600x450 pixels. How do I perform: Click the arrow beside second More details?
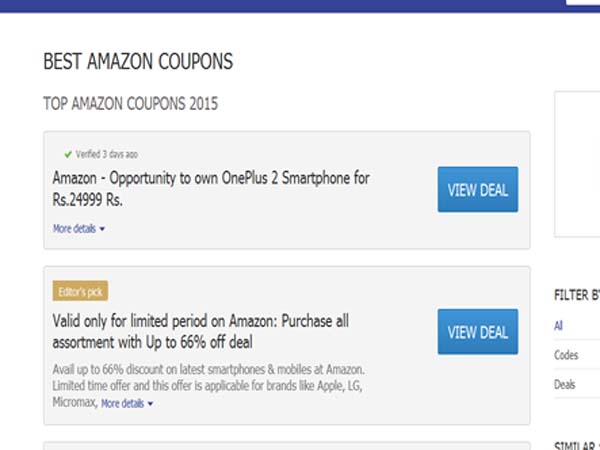click(151, 404)
